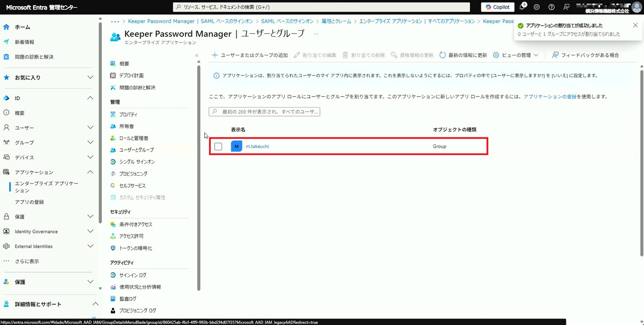Expand the ユーザー section in sidebar
Screen dimensions: 644x325
90,128
